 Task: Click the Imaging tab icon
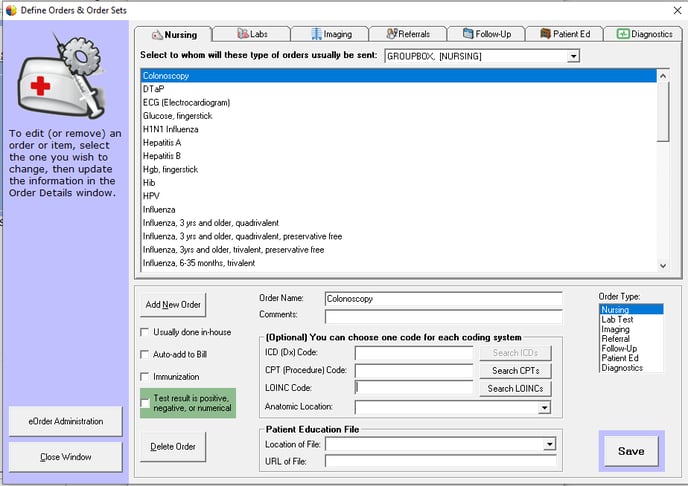click(x=316, y=34)
